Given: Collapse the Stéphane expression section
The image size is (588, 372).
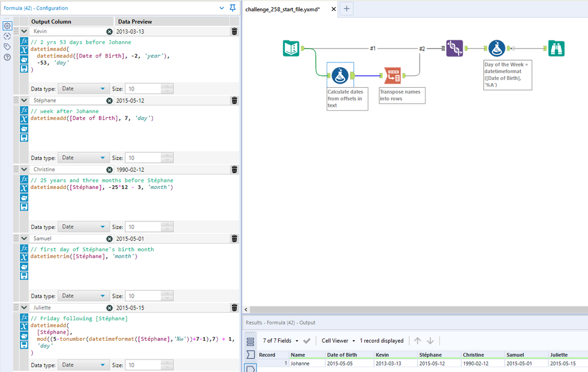Looking at the screenshot, I should pyautogui.click(x=24, y=101).
